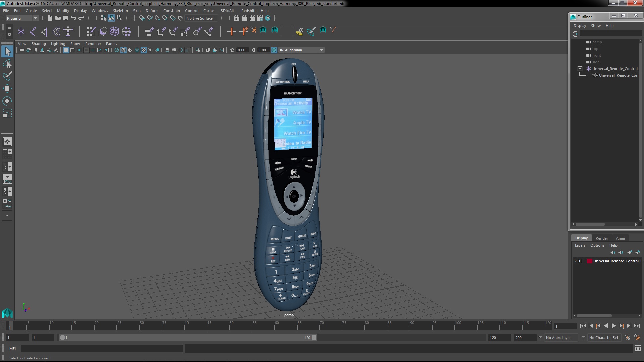Viewport: 644px width, 362px height.
Task: Open a scene with the folder icon
Action: pyautogui.click(x=58, y=18)
